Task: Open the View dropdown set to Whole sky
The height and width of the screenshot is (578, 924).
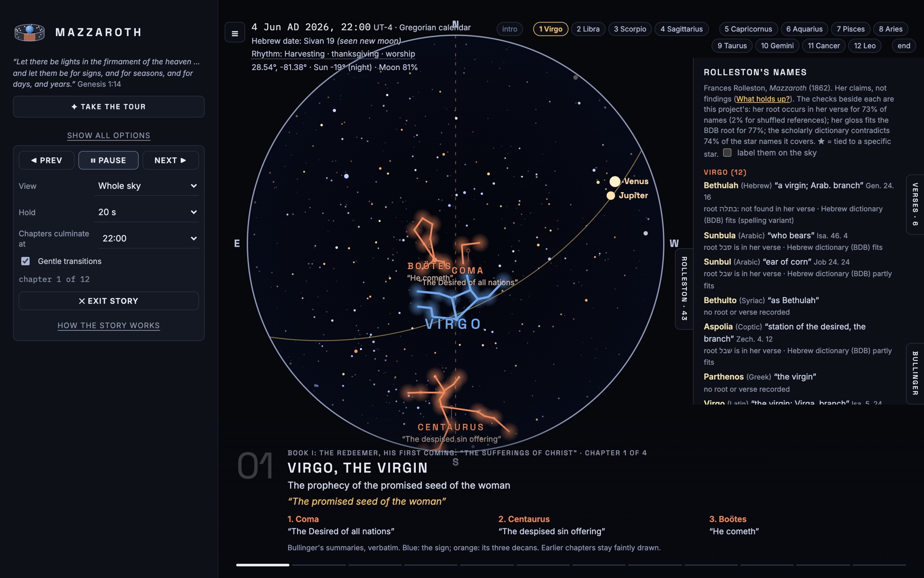Action: pos(147,186)
